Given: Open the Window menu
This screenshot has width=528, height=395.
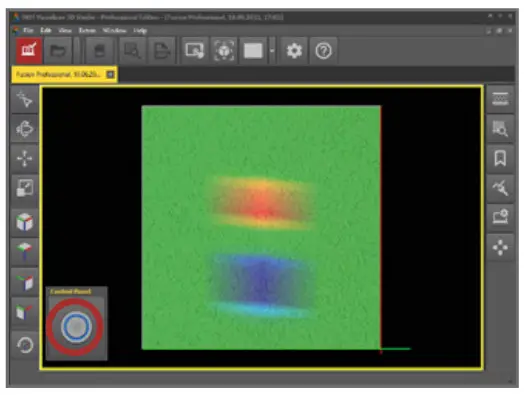Looking at the screenshot, I should tap(114, 31).
